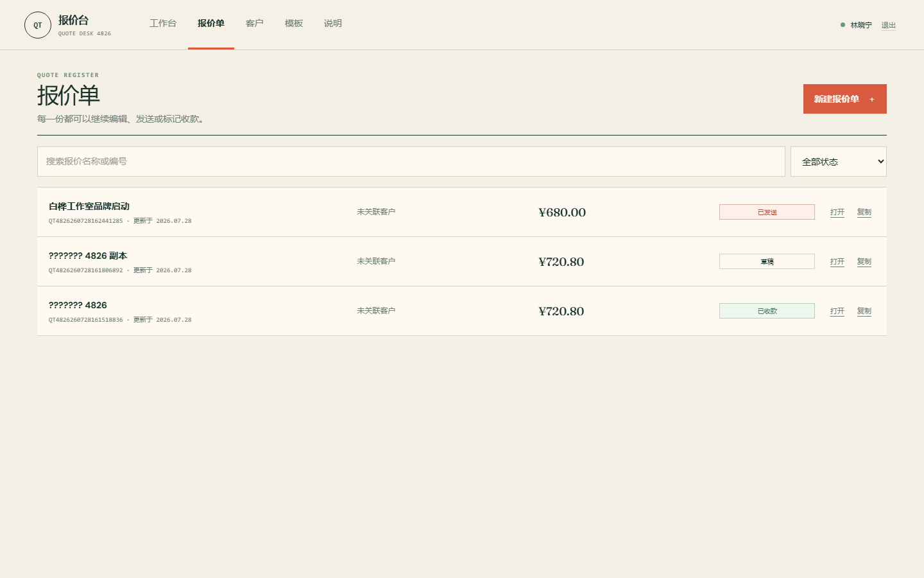Click 打开 for 白桦工作室品牌启动
924x578 pixels.
pyautogui.click(x=837, y=212)
